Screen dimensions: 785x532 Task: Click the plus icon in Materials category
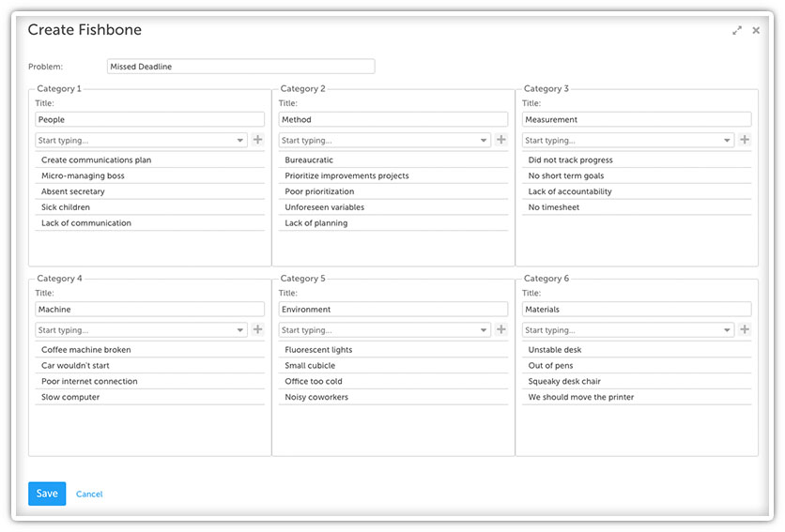click(x=745, y=329)
